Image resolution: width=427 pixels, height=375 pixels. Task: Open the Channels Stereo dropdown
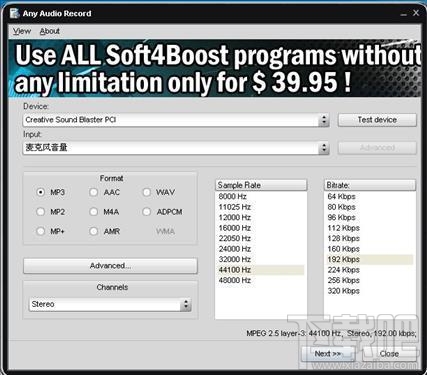186,304
